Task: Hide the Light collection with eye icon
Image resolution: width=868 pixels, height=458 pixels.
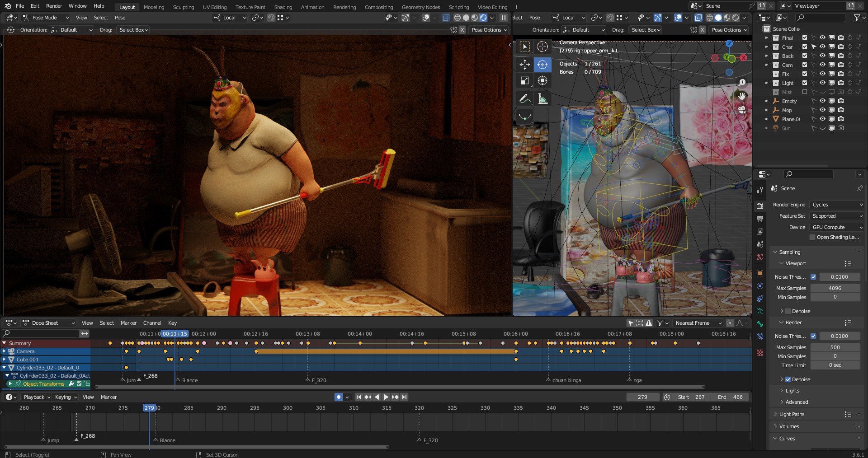Action: tap(822, 83)
